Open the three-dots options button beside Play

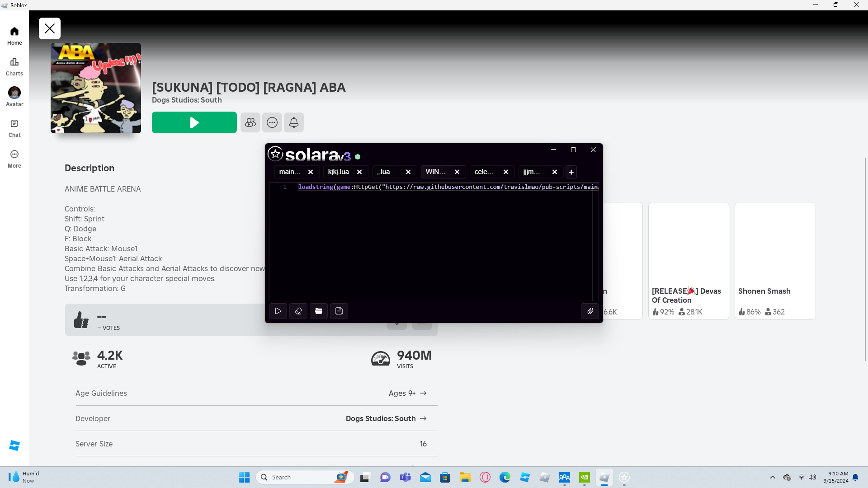click(x=272, y=122)
